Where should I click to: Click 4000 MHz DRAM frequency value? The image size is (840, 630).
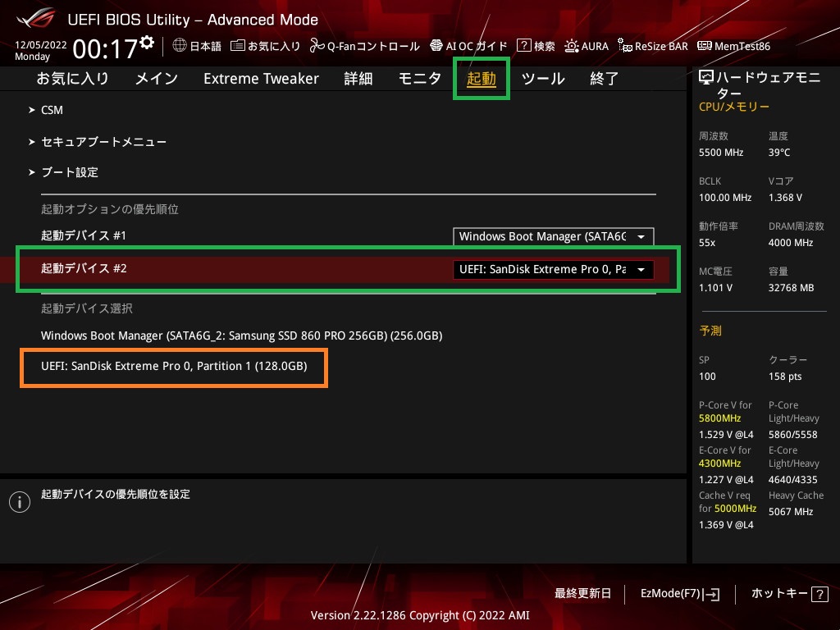(791, 243)
